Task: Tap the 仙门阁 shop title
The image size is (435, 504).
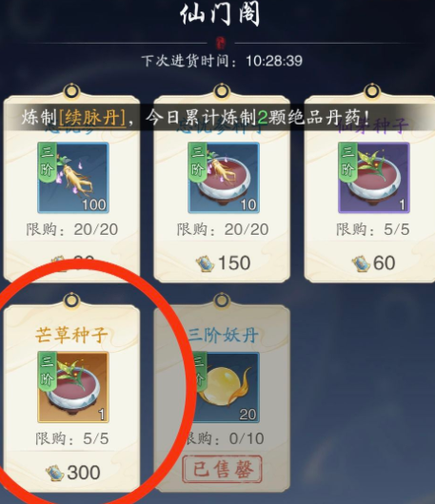Action: (220, 14)
